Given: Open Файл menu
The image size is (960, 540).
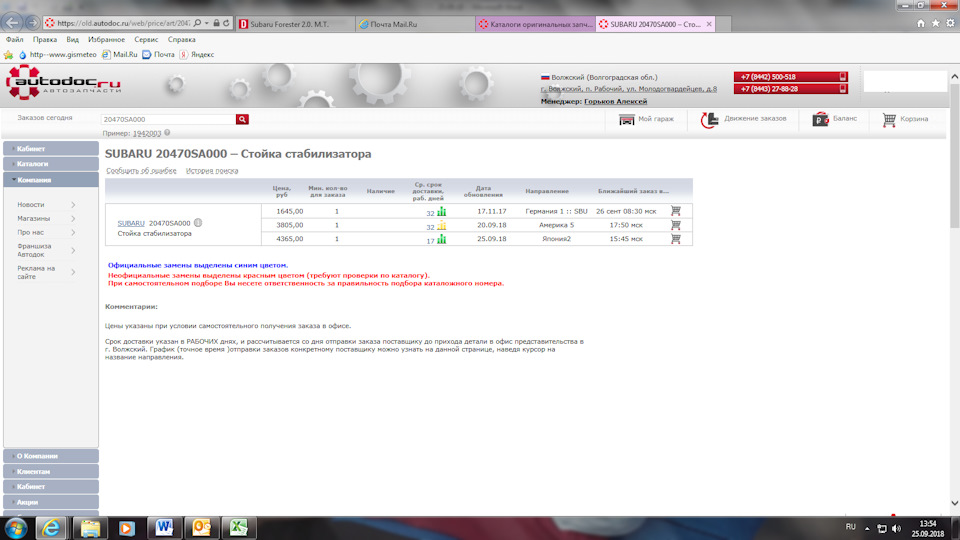Looking at the screenshot, I should 15,39.
